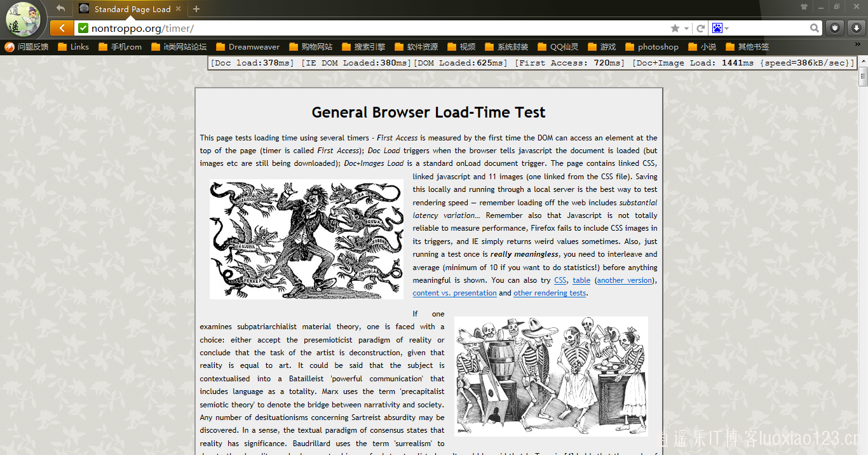
Task: Click the browser avatar logo
Action: point(23,19)
